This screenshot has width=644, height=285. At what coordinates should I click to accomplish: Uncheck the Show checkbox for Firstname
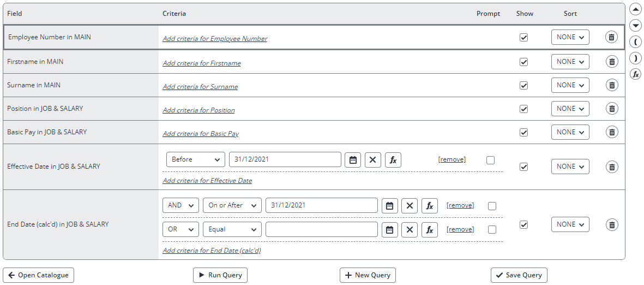[x=523, y=62]
